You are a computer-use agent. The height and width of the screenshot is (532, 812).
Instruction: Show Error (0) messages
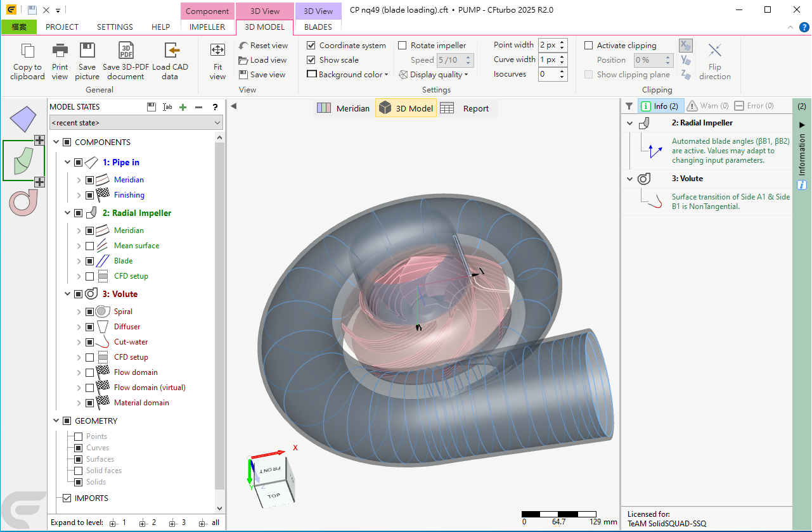(x=754, y=106)
